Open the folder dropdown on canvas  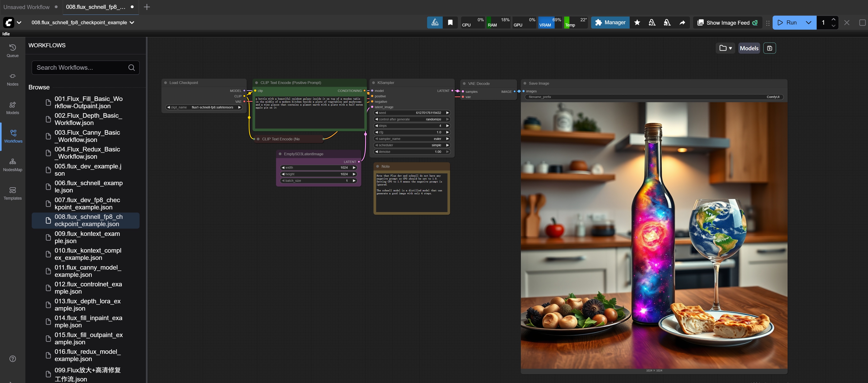point(725,48)
